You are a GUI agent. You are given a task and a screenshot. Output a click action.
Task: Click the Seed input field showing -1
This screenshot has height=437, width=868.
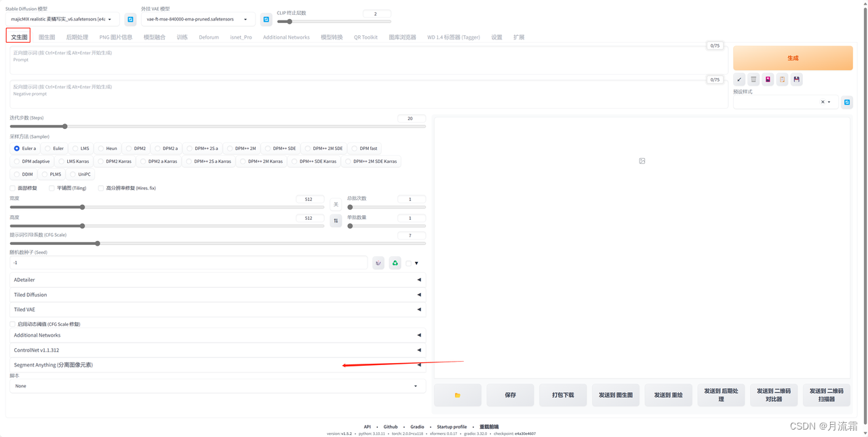189,263
